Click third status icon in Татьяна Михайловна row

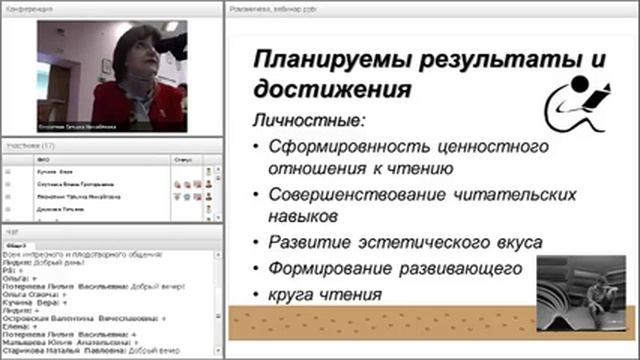(197, 197)
